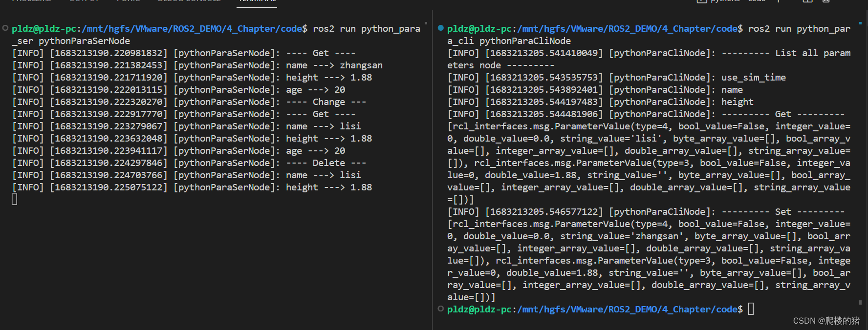The width and height of the screenshot is (868, 330).
Task: Click the 'age ---> 20' line stamped 1683213190.222013115
Action: tap(179, 90)
